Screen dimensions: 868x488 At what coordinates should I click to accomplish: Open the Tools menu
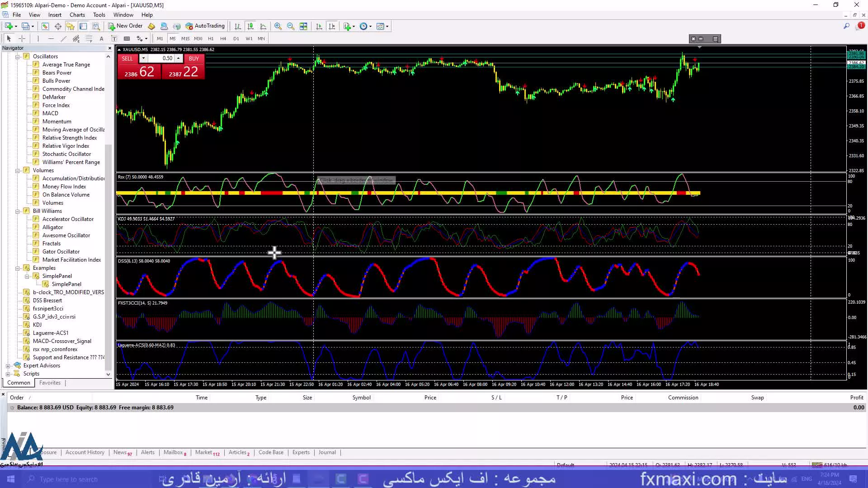(99, 14)
